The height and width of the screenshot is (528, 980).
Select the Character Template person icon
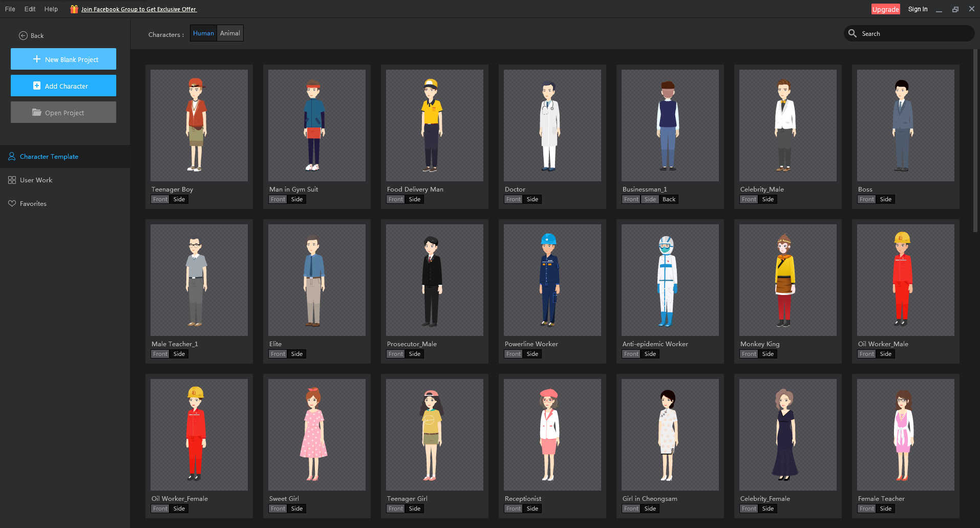click(x=12, y=157)
